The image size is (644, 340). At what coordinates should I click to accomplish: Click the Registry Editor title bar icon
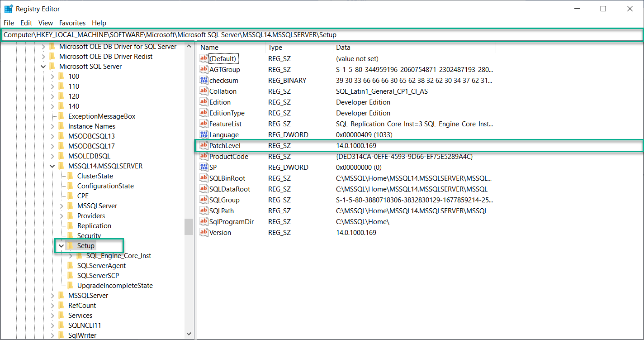[x=8, y=9]
